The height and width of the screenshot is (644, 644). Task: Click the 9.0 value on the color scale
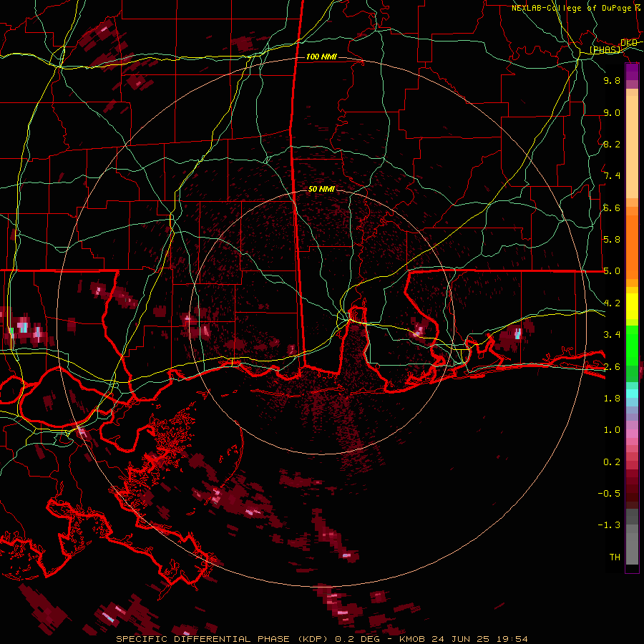click(x=612, y=112)
